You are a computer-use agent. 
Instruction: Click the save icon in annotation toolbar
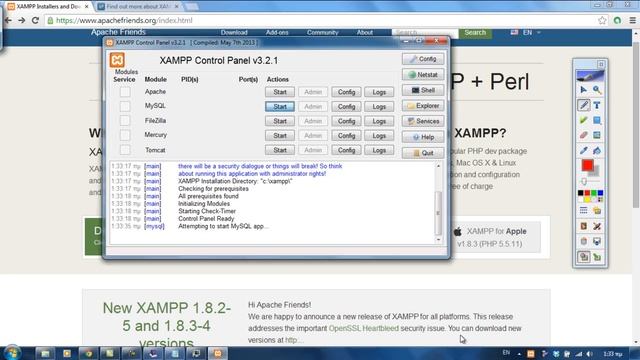coord(597,241)
